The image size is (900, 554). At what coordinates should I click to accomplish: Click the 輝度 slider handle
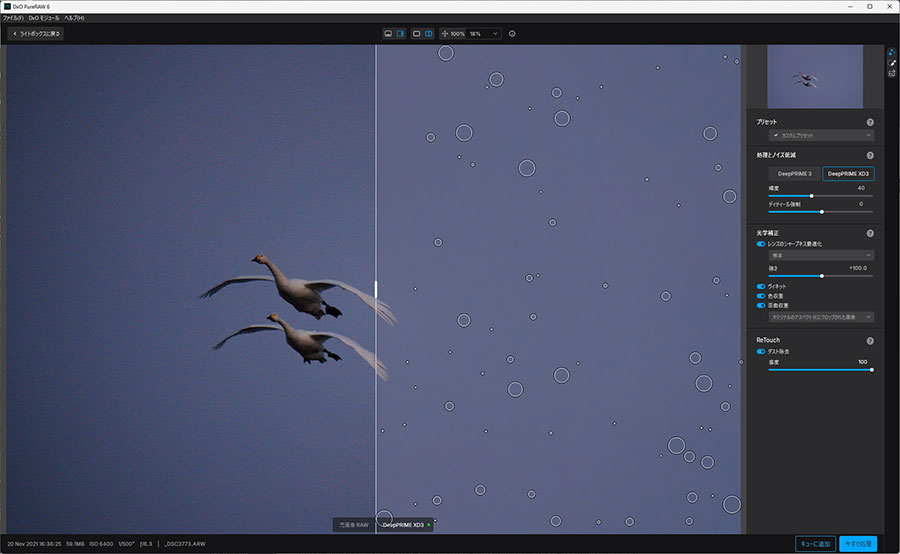coord(811,196)
